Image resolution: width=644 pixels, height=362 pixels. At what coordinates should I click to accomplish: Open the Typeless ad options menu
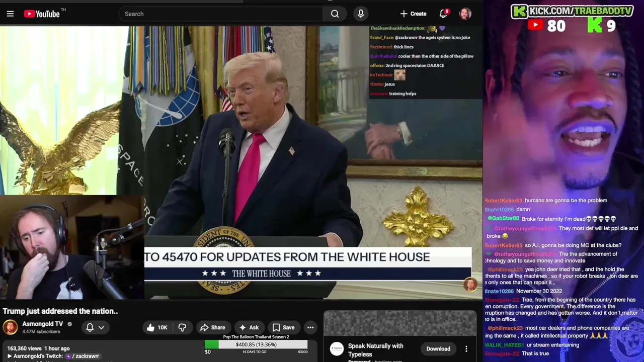tap(466, 349)
